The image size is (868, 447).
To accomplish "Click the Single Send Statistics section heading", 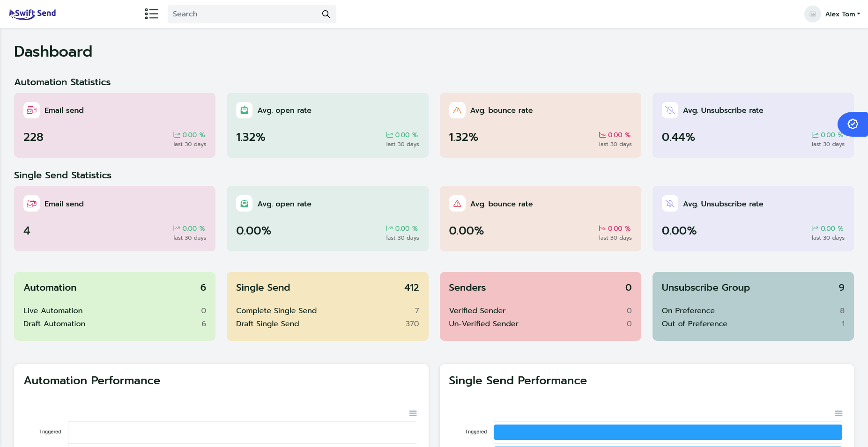I will tap(63, 175).
